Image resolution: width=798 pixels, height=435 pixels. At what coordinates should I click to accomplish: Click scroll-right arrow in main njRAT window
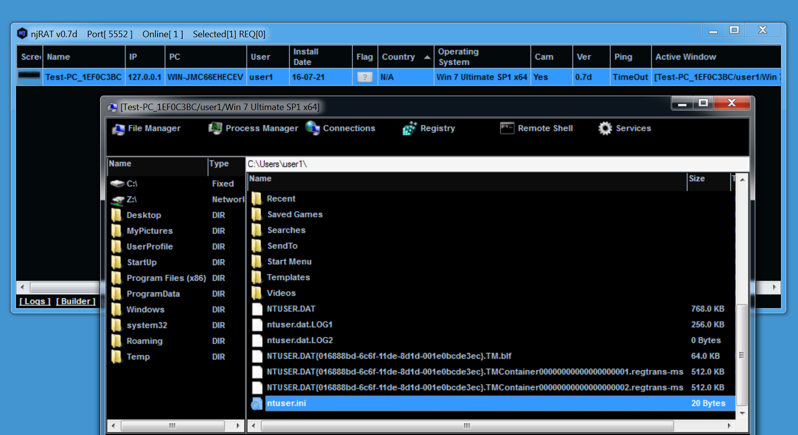(774, 287)
